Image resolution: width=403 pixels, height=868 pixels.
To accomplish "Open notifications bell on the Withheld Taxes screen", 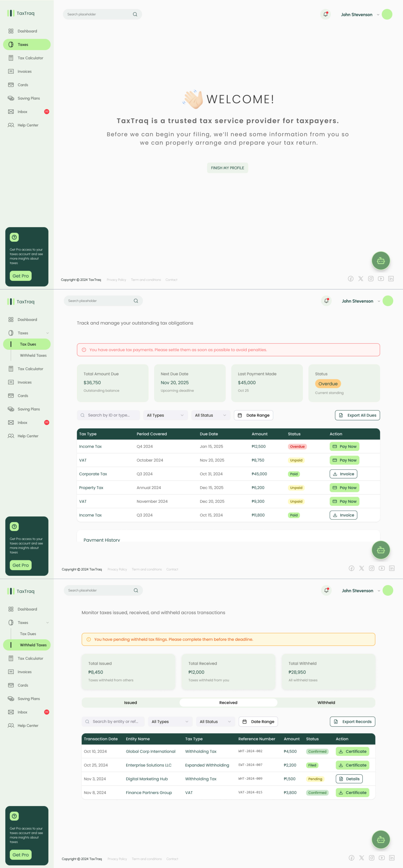I will point(326,590).
